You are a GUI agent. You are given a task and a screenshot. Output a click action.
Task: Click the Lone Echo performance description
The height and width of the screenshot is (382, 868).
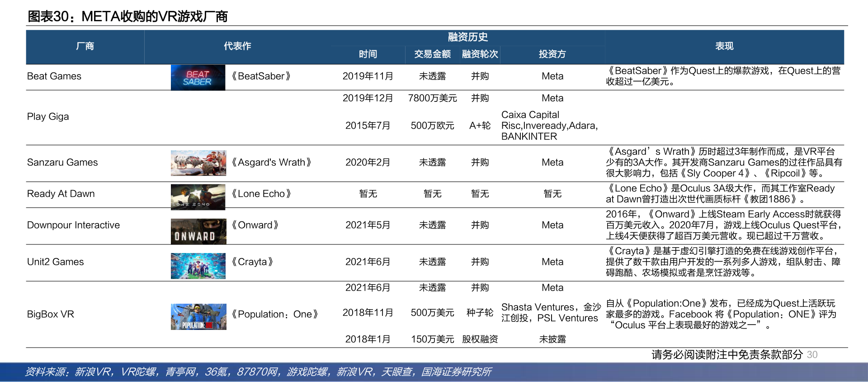click(x=721, y=194)
